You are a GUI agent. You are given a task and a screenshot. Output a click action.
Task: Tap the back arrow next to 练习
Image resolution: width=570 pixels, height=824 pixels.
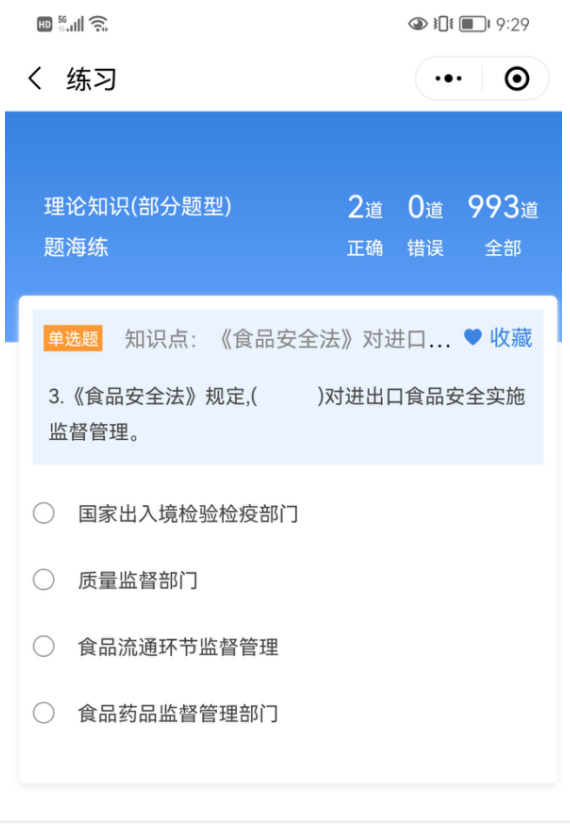coord(35,79)
